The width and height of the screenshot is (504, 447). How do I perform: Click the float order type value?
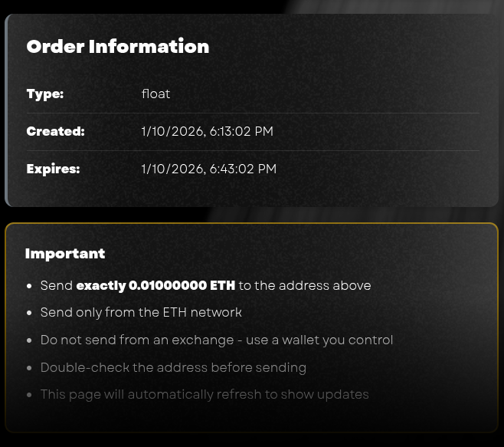(x=155, y=94)
